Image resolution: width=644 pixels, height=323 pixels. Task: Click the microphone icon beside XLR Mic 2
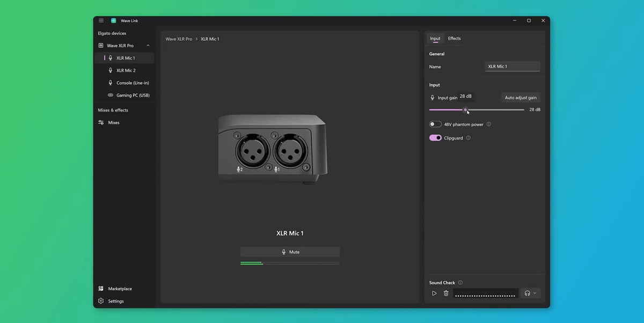111,70
